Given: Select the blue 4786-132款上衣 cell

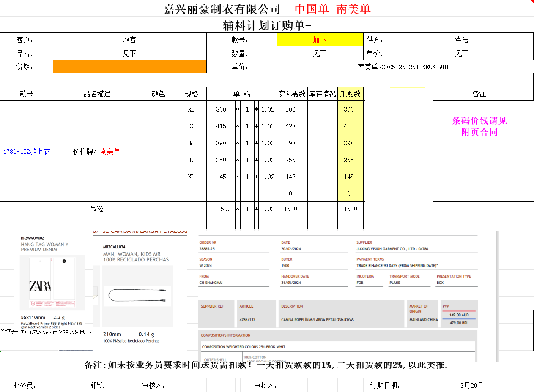Looking at the screenshot, I should [x=26, y=151].
